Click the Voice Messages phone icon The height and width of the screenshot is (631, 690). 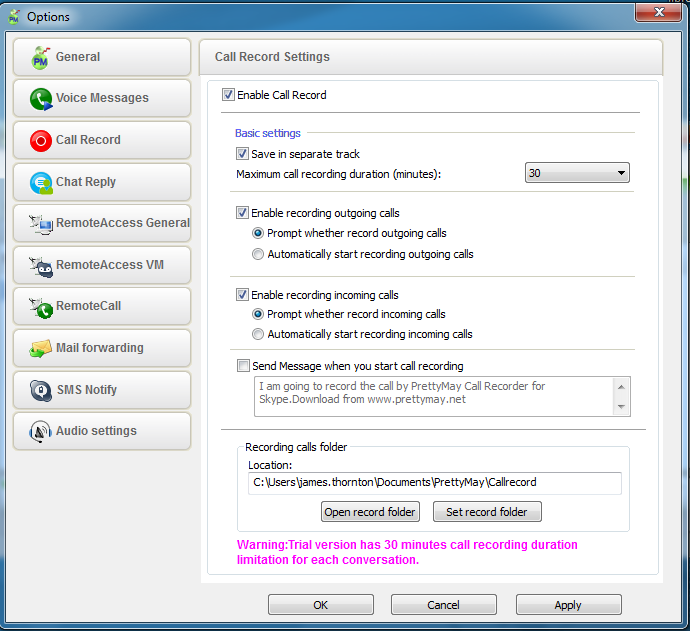41,99
